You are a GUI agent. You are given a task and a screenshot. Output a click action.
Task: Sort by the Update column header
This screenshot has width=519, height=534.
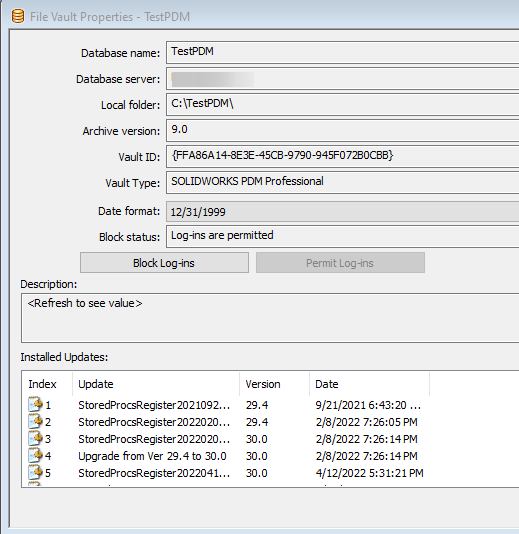click(x=156, y=384)
